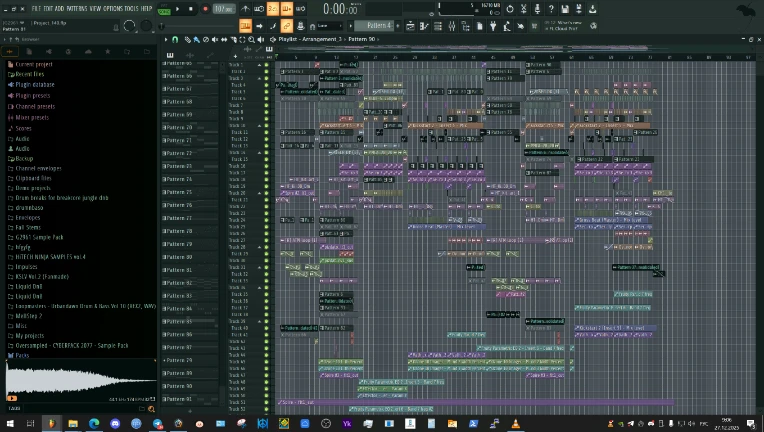Image resolution: width=764 pixels, height=432 pixels.
Task: Open the Plugin database folder
Action: tap(34, 85)
